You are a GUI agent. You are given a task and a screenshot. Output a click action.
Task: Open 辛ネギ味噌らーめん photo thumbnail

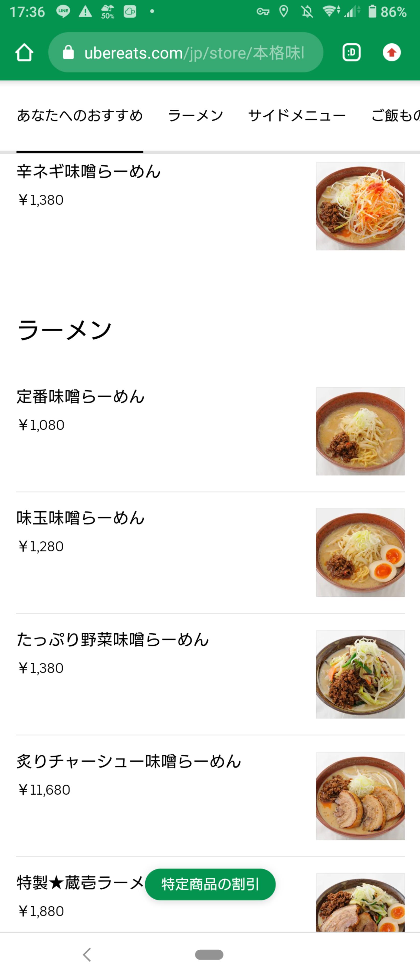pos(360,206)
